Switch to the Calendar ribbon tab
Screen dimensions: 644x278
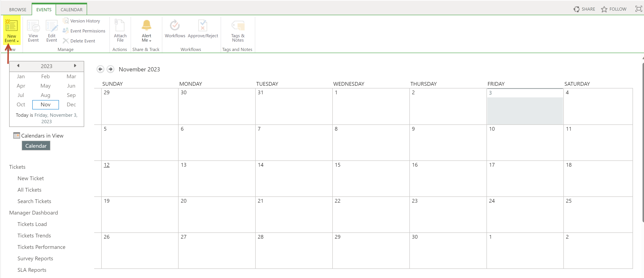pyautogui.click(x=71, y=10)
